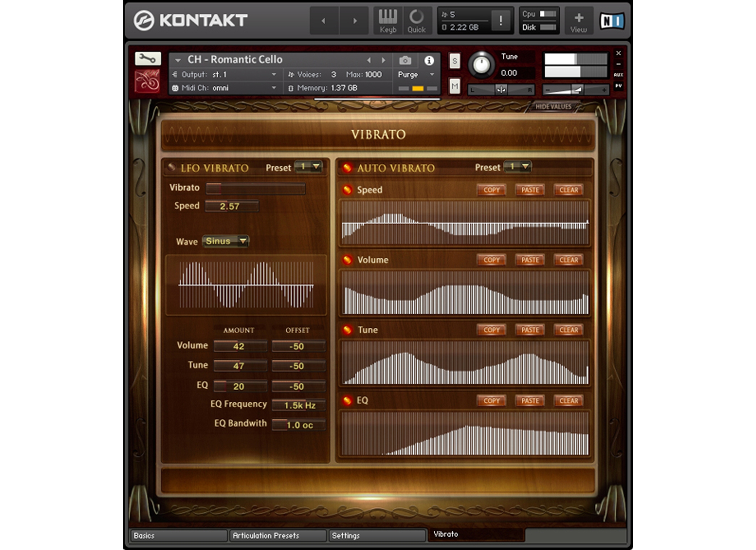Viewport: 756px width, 550px height.
Task: Open snapshot view with camera icon
Action: (x=405, y=60)
